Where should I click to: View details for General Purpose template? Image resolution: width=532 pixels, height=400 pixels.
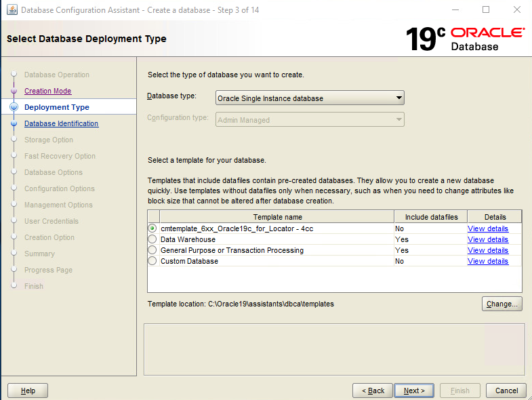click(488, 250)
